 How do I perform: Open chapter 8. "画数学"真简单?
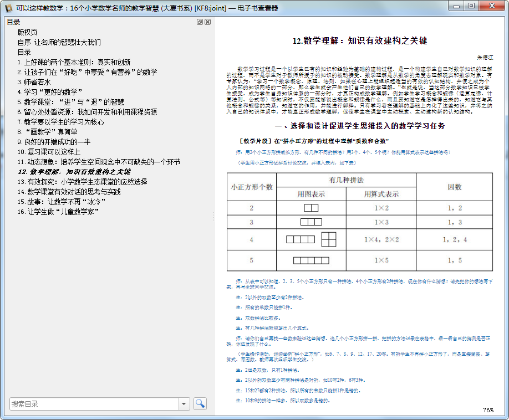[x=47, y=132]
